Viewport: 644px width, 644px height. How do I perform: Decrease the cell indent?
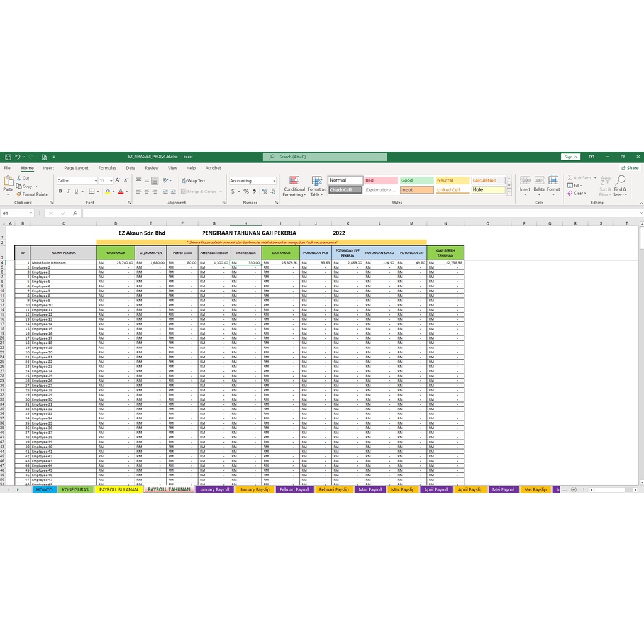[165, 191]
